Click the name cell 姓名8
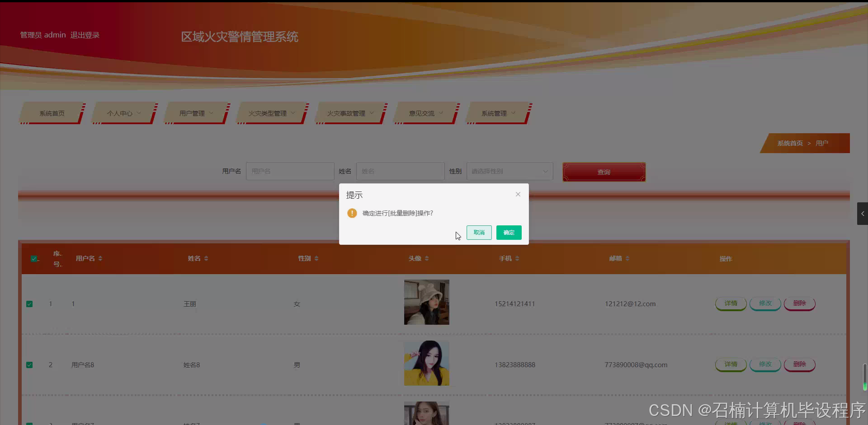The width and height of the screenshot is (868, 425). (x=192, y=365)
